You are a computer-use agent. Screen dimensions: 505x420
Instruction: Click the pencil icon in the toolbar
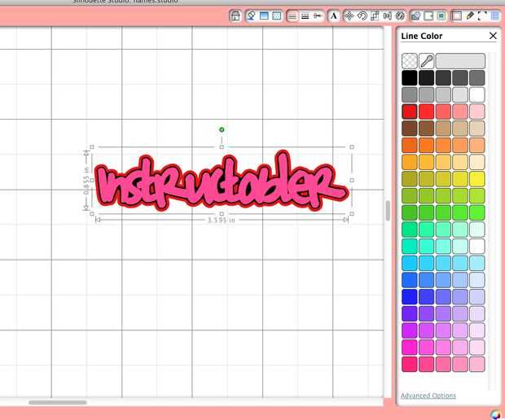[470, 15]
